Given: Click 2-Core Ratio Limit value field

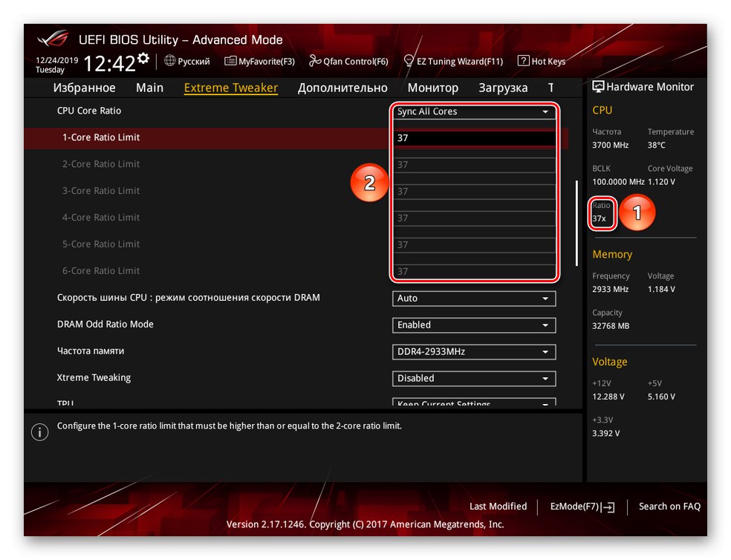Looking at the screenshot, I should 474,165.
